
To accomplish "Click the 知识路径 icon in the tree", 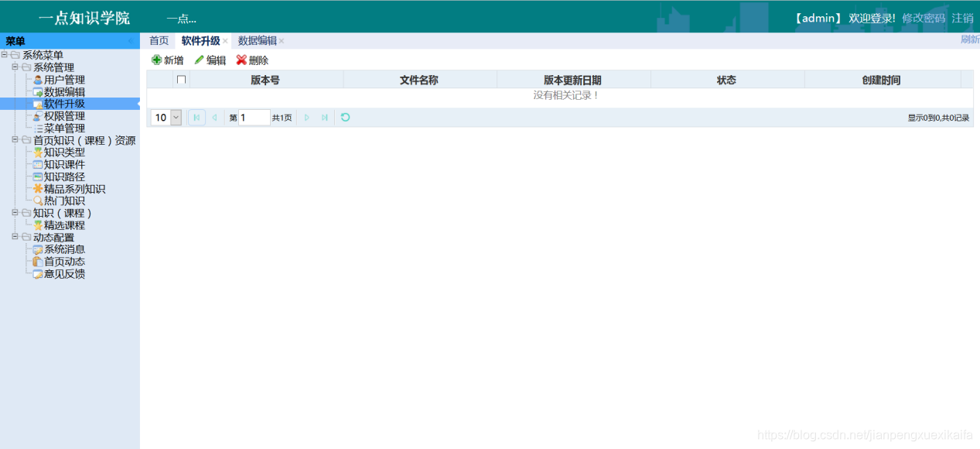I will pyautogui.click(x=38, y=177).
